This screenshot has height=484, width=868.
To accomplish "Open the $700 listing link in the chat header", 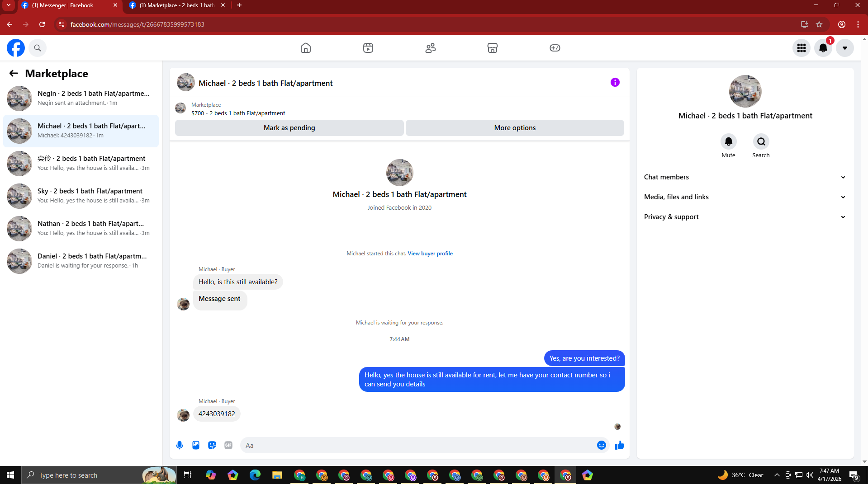I will point(238,113).
